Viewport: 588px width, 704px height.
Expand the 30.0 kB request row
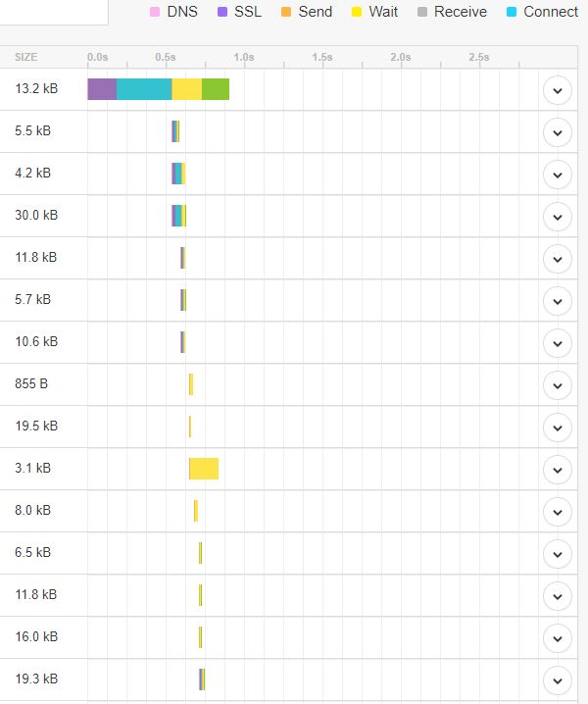557,217
